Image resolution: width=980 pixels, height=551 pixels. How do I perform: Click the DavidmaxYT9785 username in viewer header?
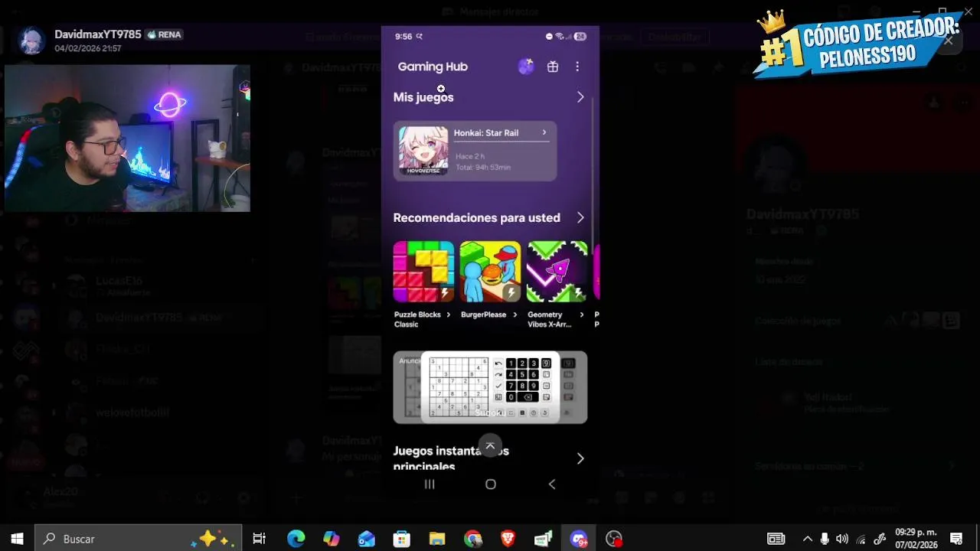pos(98,34)
